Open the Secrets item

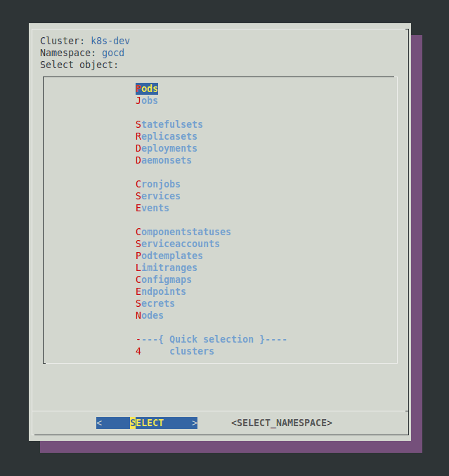coord(155,304)
